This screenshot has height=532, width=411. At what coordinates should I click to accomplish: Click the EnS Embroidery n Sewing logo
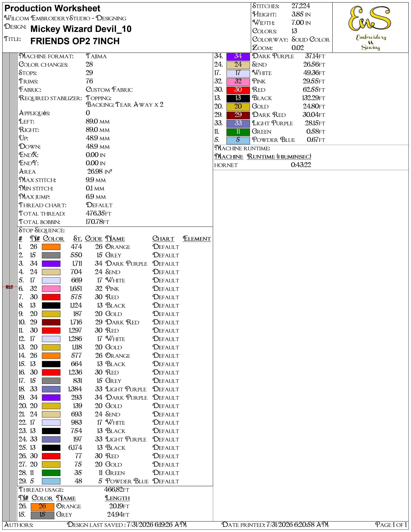click(370, 28)
